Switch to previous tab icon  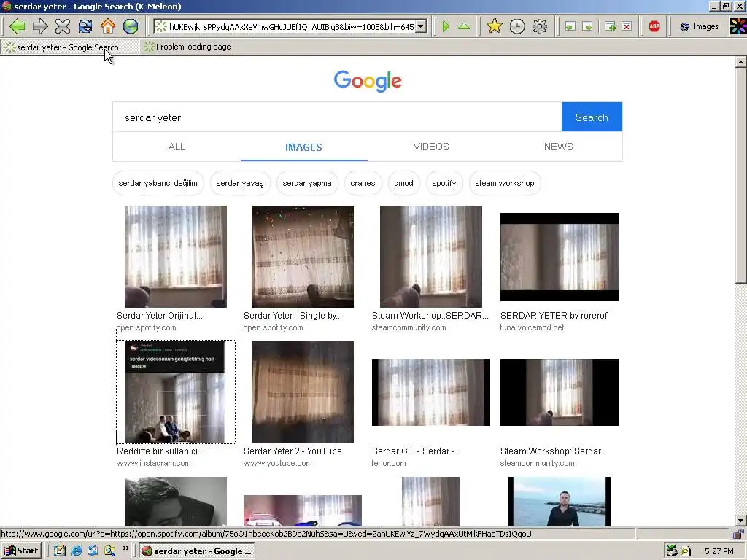pos(570,27)
